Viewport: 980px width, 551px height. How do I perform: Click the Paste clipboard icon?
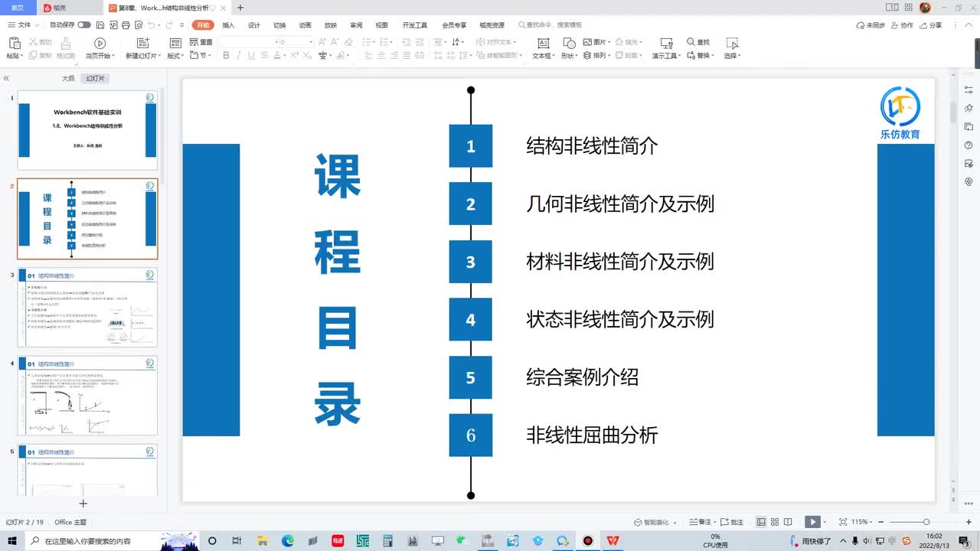point(14,44)
